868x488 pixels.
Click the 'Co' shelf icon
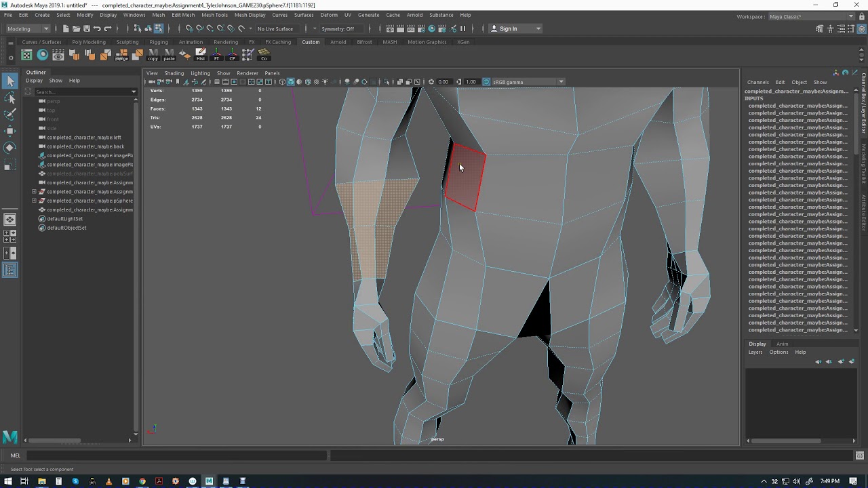pyautogui.click(x=264, y=55)
